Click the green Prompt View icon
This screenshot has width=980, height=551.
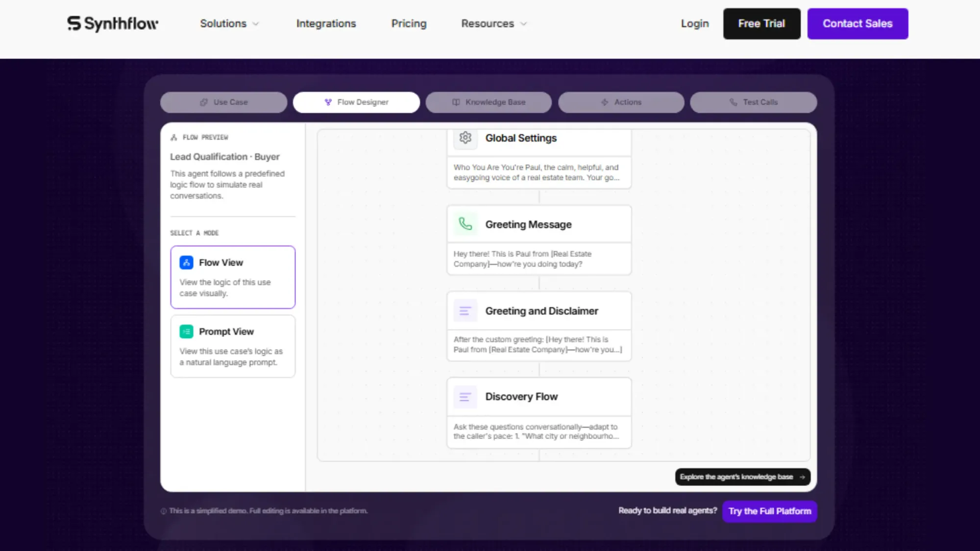(x=186, y=332)
